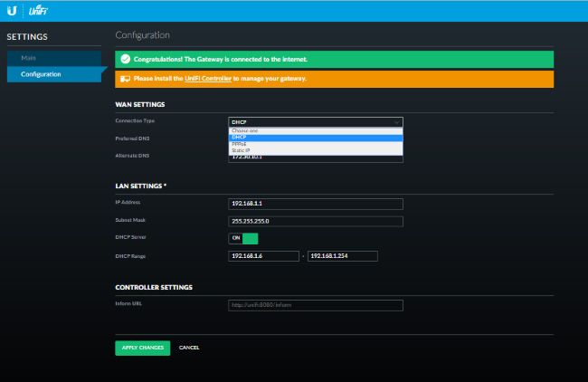Viewport: 588px width, 382px height.
Task: Open the Configuration settings tab
Action: click(41, 74)
